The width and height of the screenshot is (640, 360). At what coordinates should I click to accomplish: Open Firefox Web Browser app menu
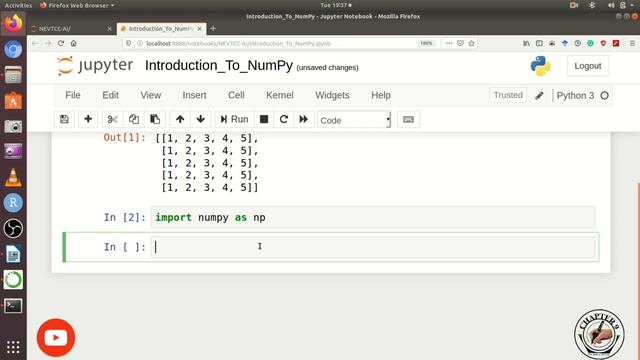pyautogui.click(x=77, y=5)
